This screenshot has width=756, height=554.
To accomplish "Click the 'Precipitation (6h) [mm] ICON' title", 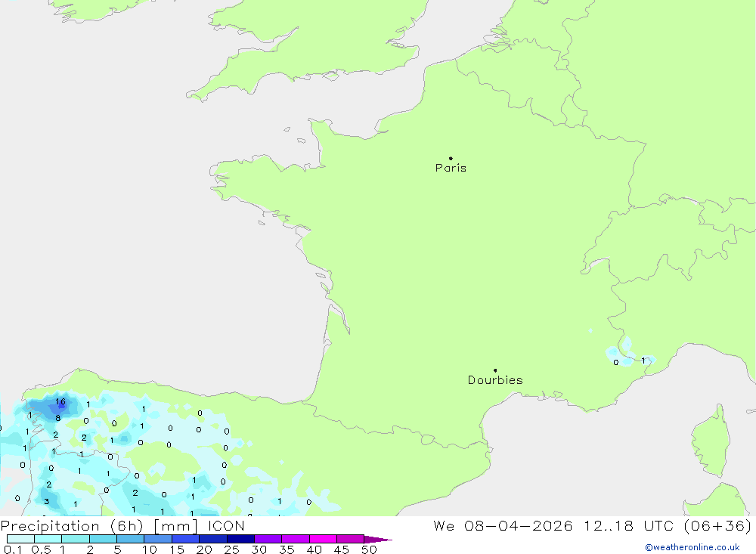I will point(122,525).
